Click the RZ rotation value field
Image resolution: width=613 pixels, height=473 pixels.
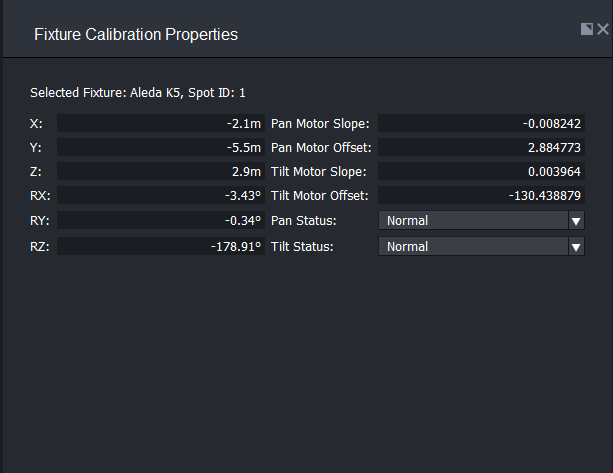161,247
